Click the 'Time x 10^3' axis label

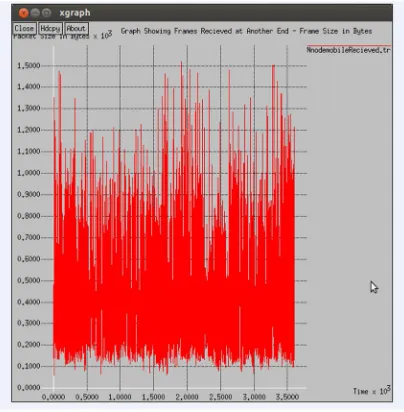tap(371, 391)
